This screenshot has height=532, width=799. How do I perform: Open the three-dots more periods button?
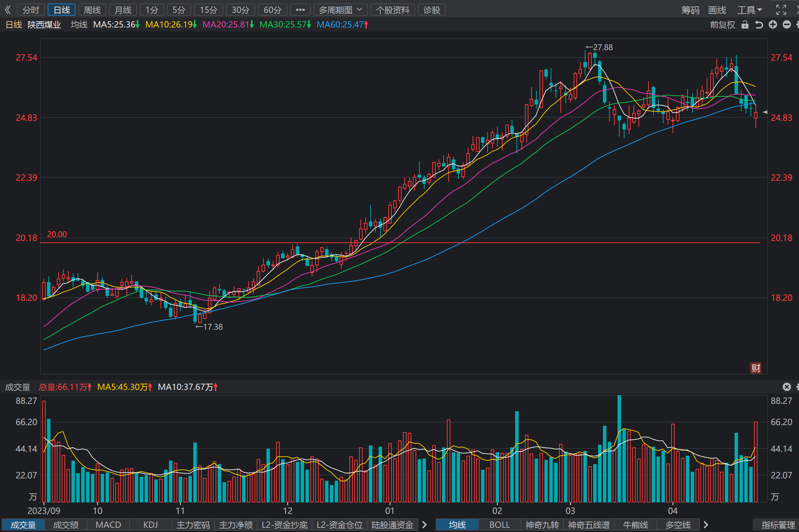click(x=300, y=10)
